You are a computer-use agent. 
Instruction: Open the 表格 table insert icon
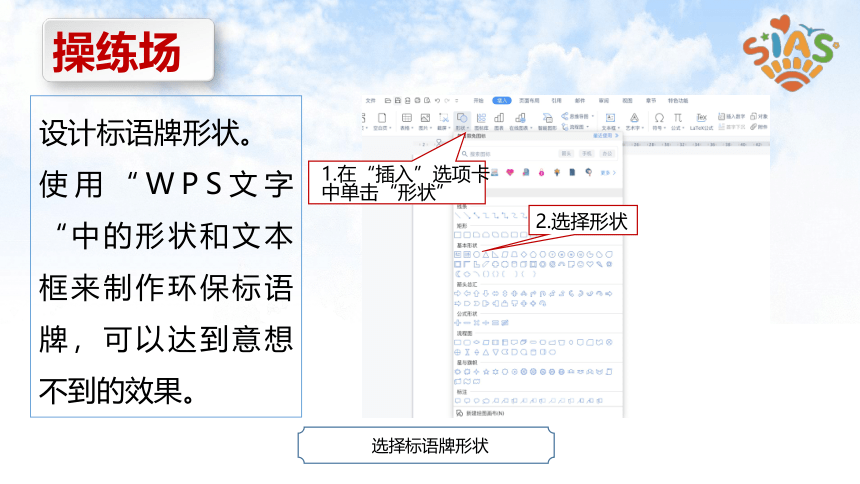(406, 118)
